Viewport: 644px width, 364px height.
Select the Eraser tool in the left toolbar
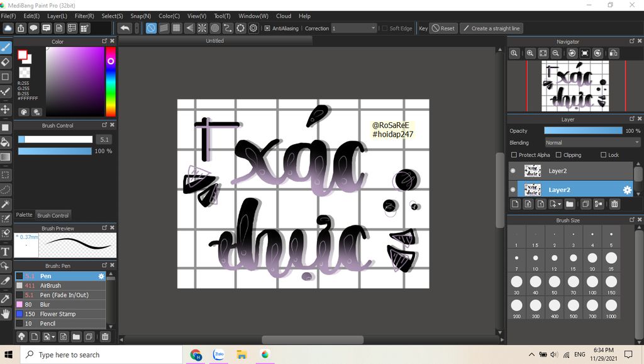click(6, 62)
